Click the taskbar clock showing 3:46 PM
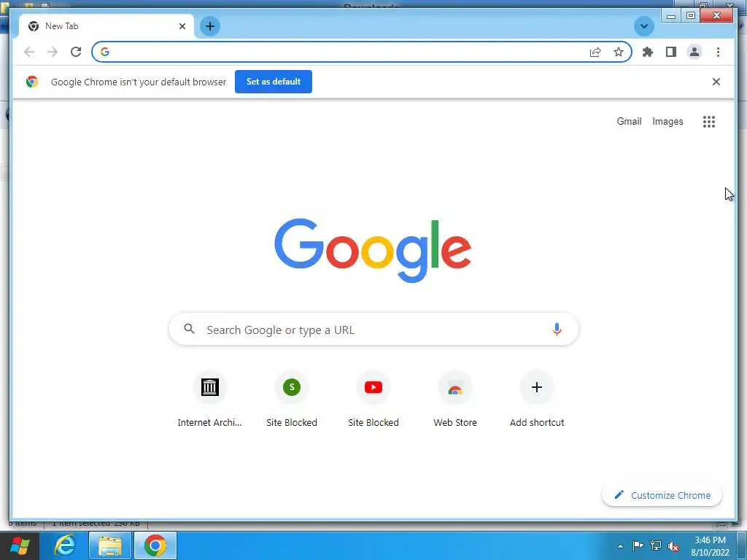This screenshot has height=560, width=747. click(x=710, y=546)
